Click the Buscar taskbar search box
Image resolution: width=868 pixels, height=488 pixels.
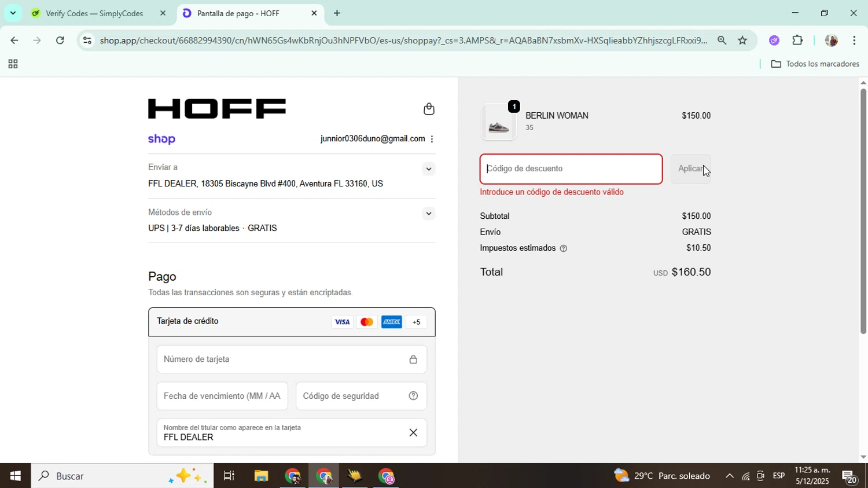pos(122,476)
